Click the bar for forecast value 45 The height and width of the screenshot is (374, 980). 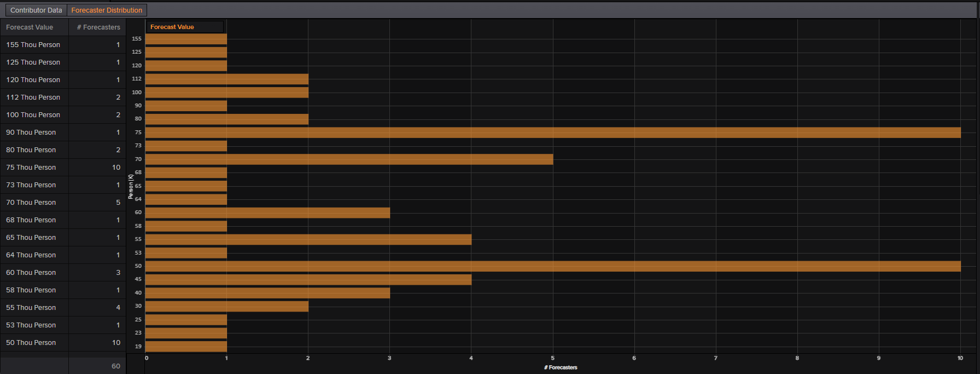tap(308, 280)
